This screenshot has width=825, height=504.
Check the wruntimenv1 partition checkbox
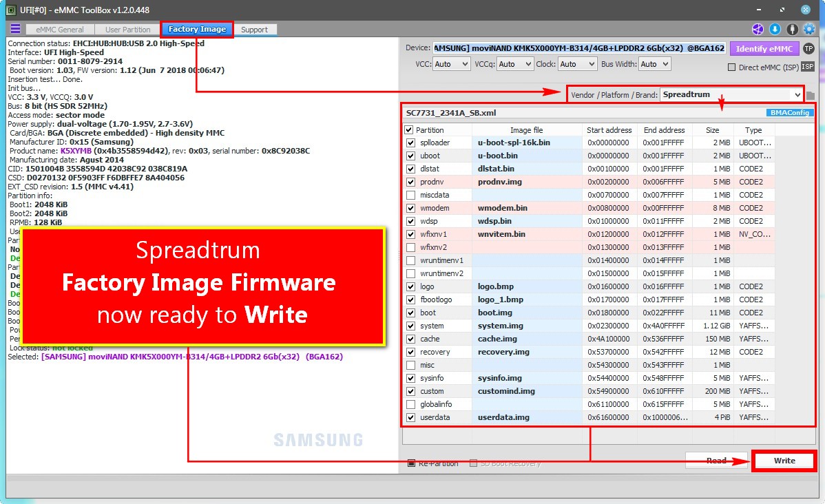[x=411, y=260]
